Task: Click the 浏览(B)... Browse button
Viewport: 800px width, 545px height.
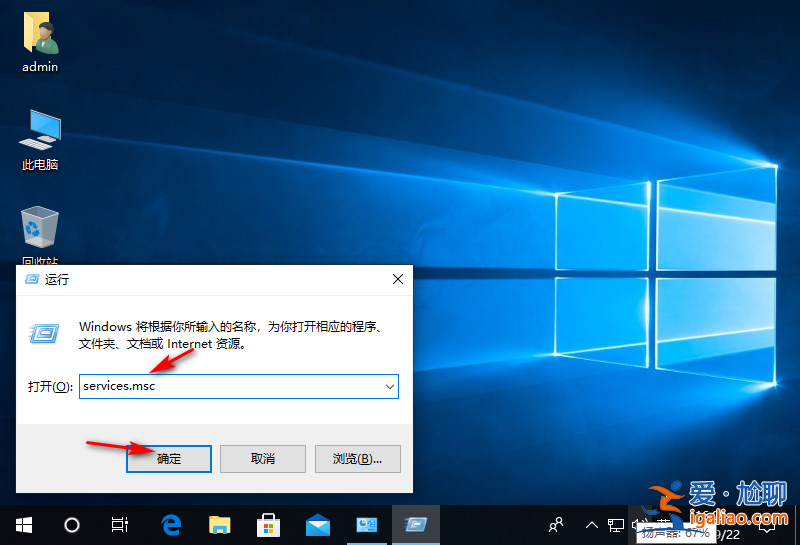Action: coord(357,459)
